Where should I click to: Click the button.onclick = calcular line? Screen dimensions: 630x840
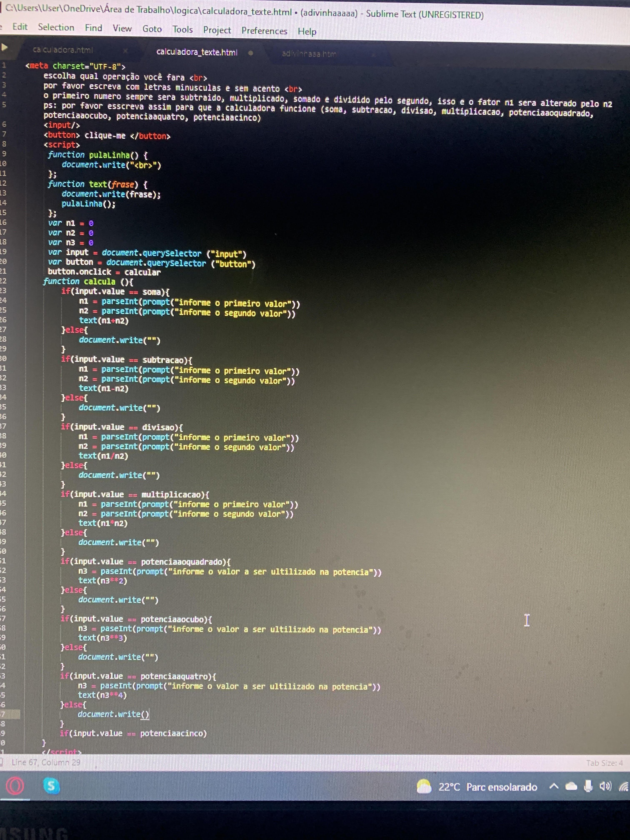point(104,272)
